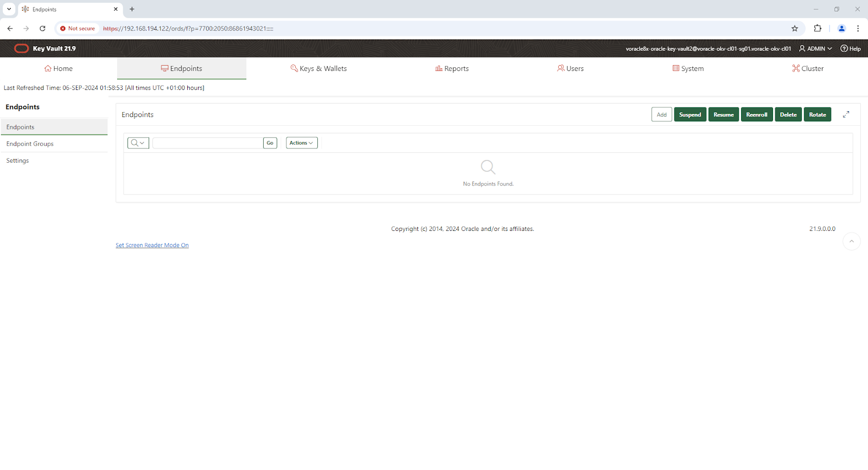This screenshot has height=470, width=868.
Task: Open the browser extensions puzzle icon
Action: (x=818, y=28)
